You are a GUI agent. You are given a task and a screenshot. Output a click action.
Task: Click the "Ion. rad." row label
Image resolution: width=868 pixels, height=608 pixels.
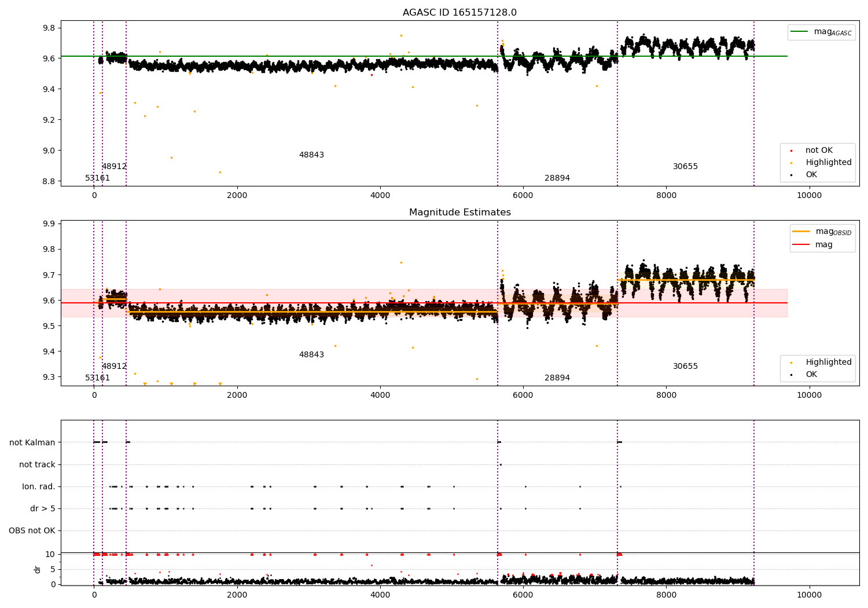point(39,486)
